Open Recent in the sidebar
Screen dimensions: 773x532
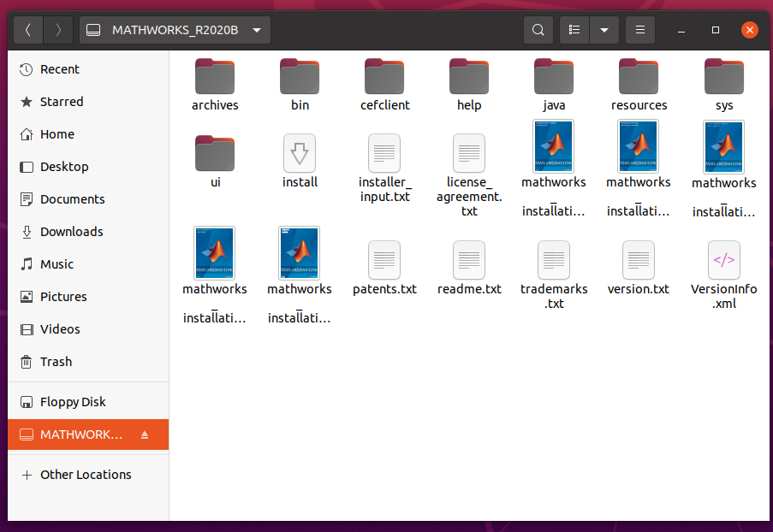click(x=88, y=69)
